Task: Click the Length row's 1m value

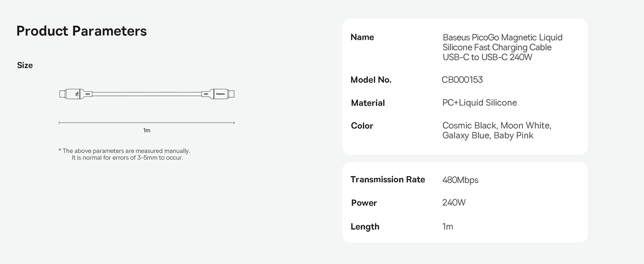Action: (447, 227)
